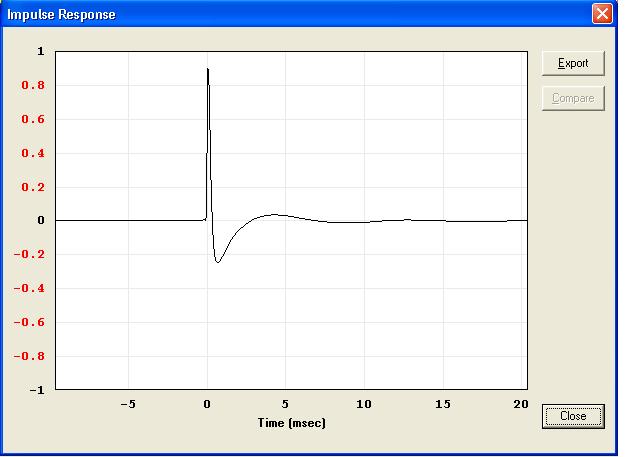Close the Impulse Response window with the X
Viewport: 640px width, 457px height.
pyautogui.click(x=602, y=14)
